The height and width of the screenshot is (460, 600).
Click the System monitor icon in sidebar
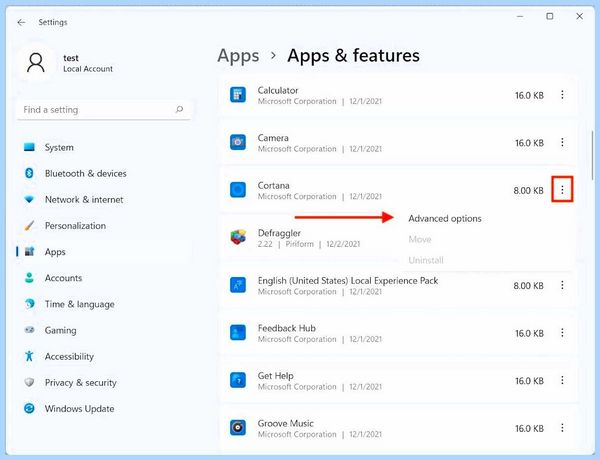coord(29,147)
